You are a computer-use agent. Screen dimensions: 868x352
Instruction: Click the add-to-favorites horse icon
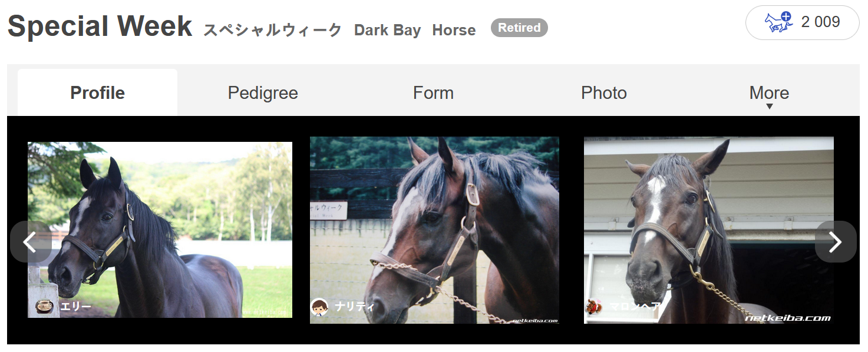[778, 22]
